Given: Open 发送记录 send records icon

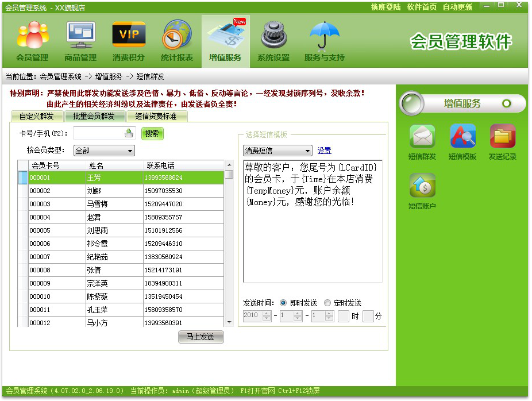Looking at the screenshot, I should pos(503,141).
